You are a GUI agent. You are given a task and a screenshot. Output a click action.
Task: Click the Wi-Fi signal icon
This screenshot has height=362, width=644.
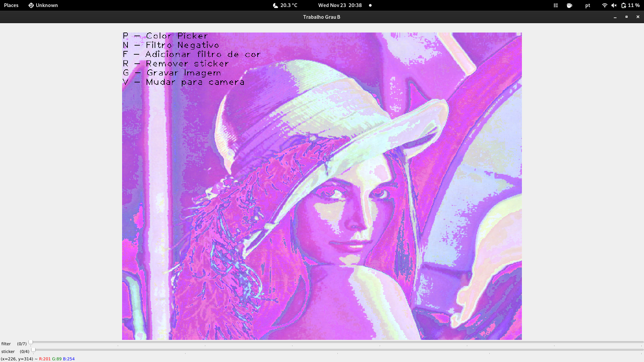click(604, 5)
